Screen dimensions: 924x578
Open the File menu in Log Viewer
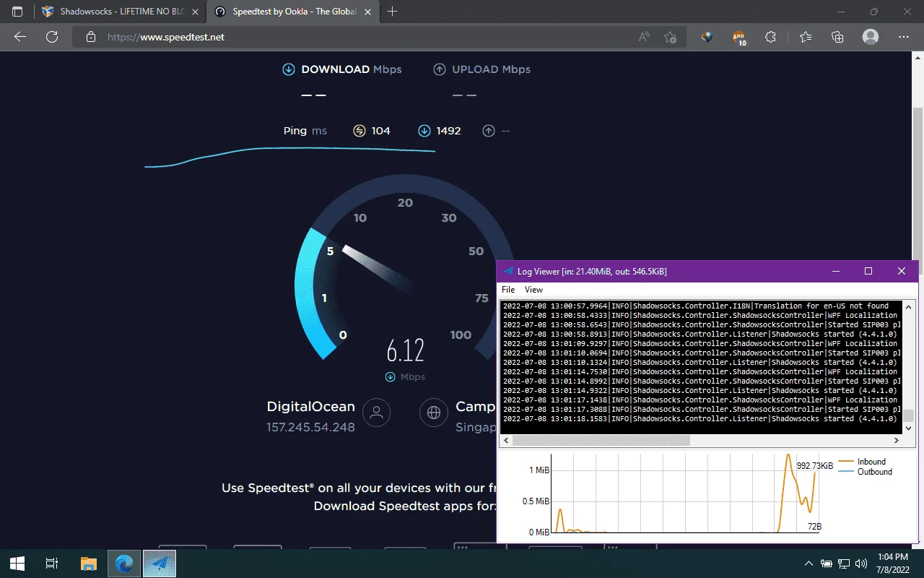tap(508, 290)
